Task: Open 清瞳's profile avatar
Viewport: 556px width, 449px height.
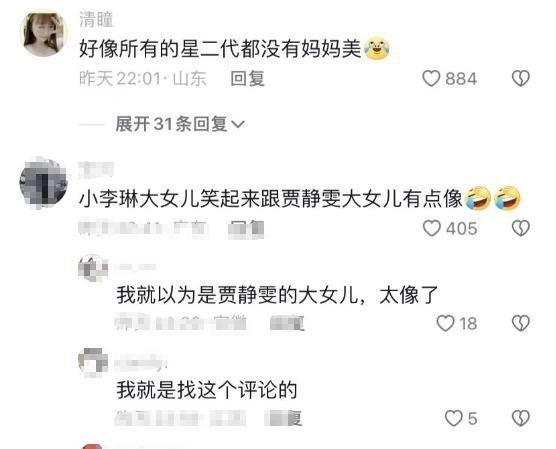Action: pyautogui.click(x=44, y=34)
